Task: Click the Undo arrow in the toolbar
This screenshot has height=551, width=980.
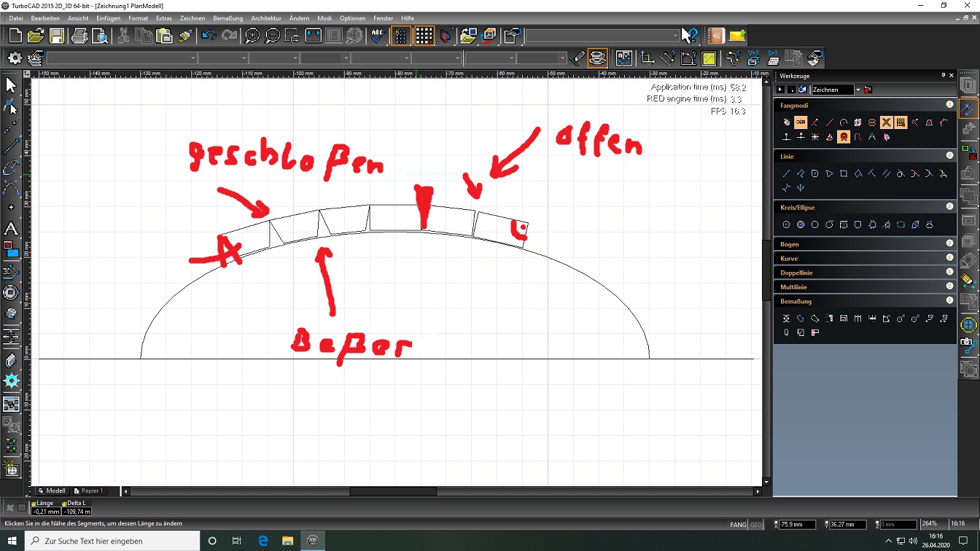Action: (x=209, y=36)
